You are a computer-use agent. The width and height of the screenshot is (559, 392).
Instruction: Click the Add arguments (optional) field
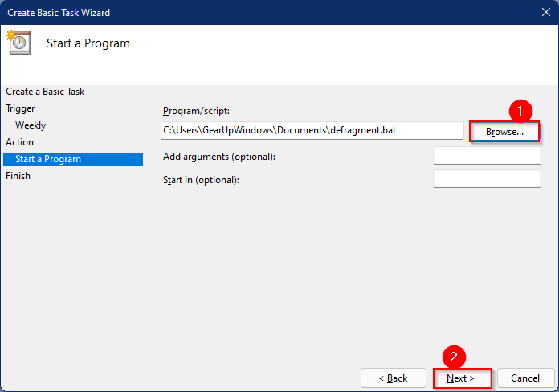[x=487, y=156]
